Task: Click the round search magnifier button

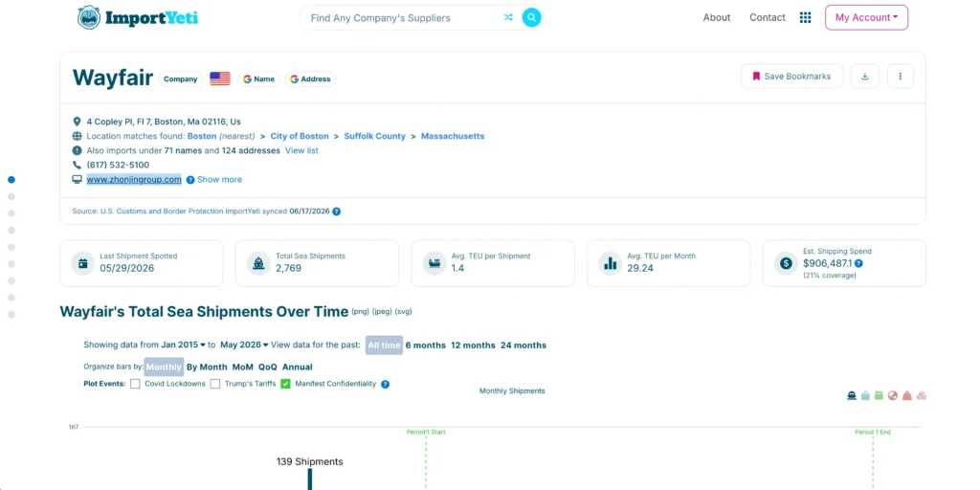Action: [531, 17]
